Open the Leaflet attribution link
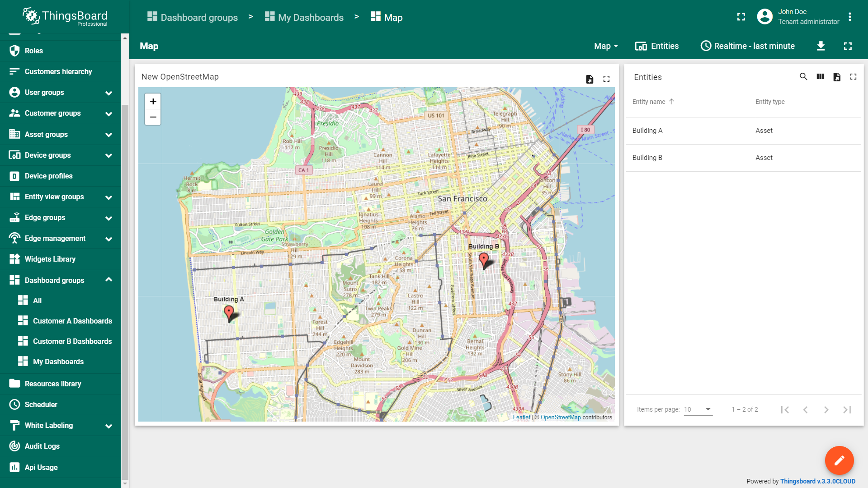This screenshot has height=488, width=868. 521,418
